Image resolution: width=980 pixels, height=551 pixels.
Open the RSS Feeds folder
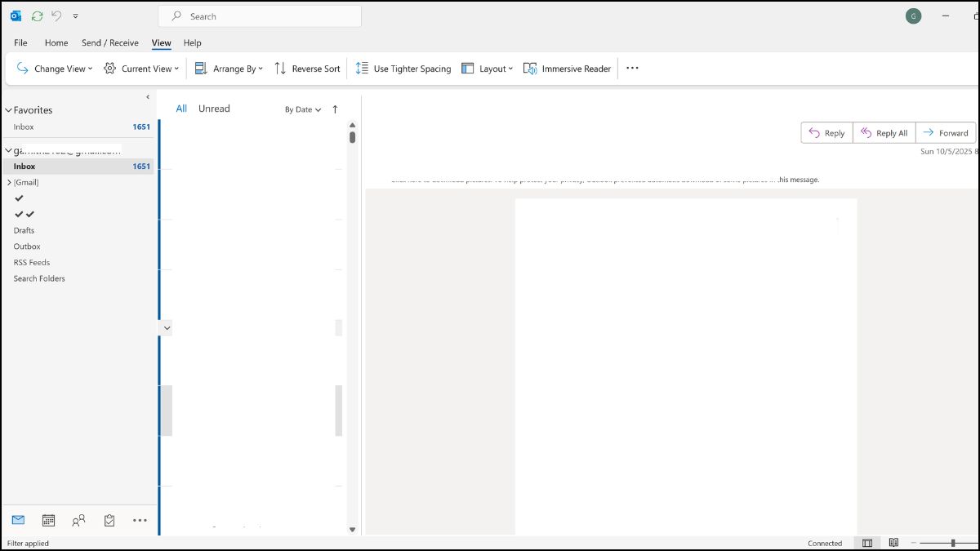click(x=32, y=263)
